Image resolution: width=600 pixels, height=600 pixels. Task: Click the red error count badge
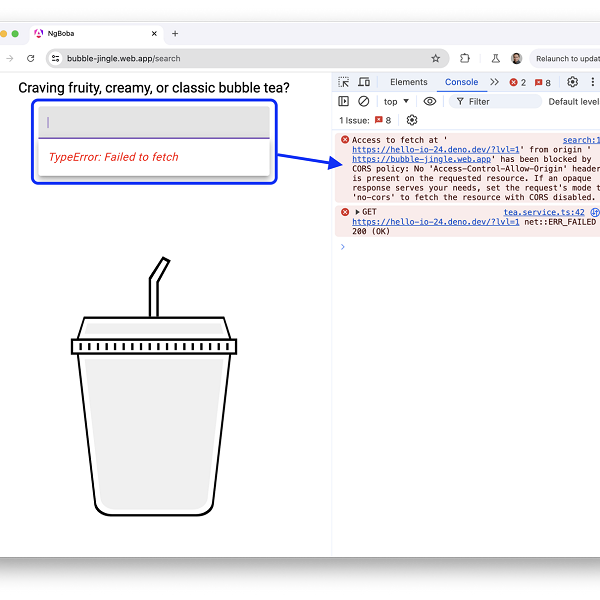click(518, 82)
